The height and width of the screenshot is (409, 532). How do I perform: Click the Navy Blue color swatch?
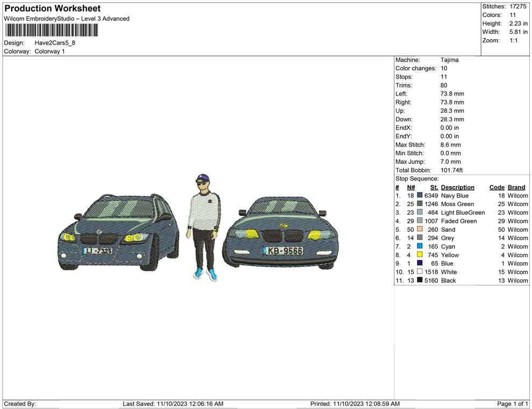pyautogui.click(x=418, y=195)
